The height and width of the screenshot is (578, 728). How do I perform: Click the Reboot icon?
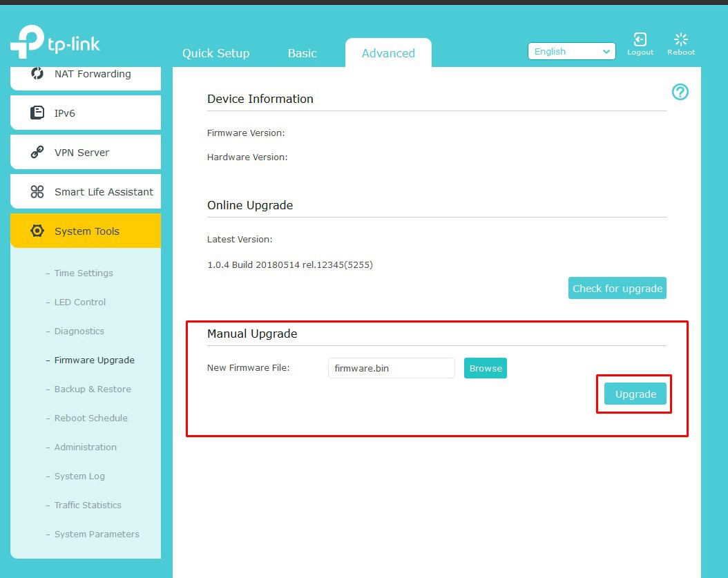681,39
